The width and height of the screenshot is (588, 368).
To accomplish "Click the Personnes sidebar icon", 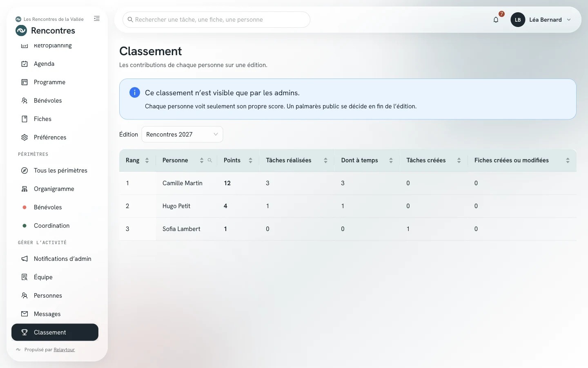I will point(24,296).
